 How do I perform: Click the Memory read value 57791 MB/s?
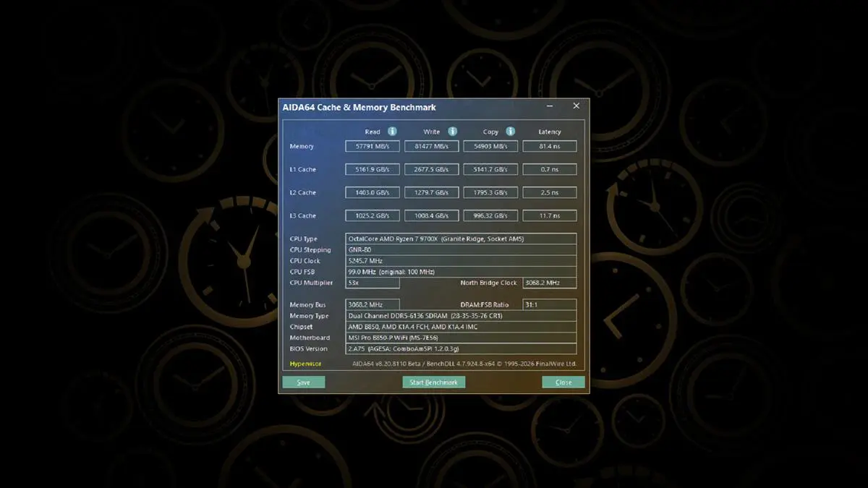[373, 146]
